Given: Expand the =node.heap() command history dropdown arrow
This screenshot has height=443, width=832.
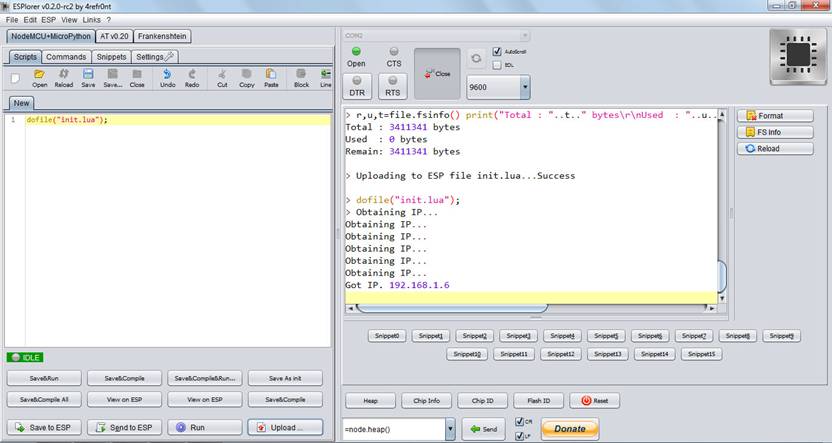Looking at the screenshot, I should tap(450, 429).
